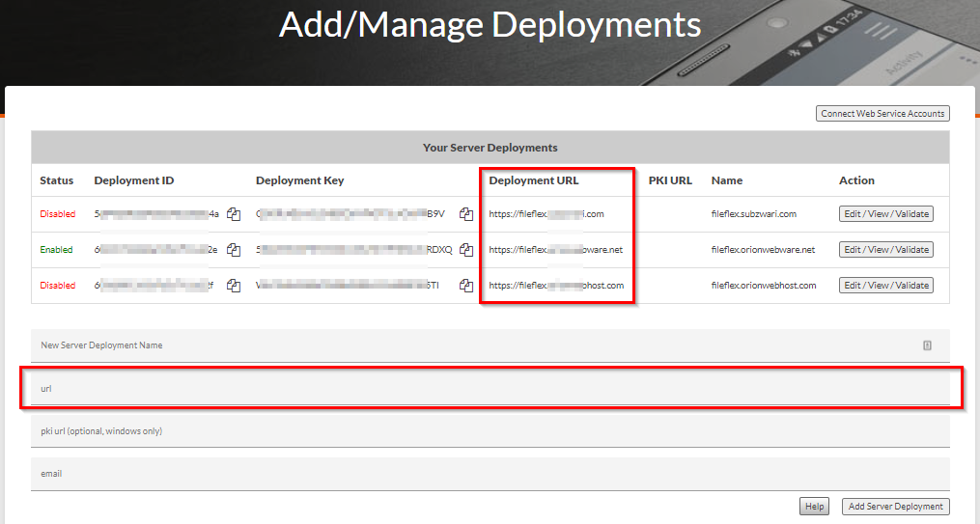Copy Deployment Key ending in B9V
The height and width of the screenshot is (524, 980).
[466, 214]
